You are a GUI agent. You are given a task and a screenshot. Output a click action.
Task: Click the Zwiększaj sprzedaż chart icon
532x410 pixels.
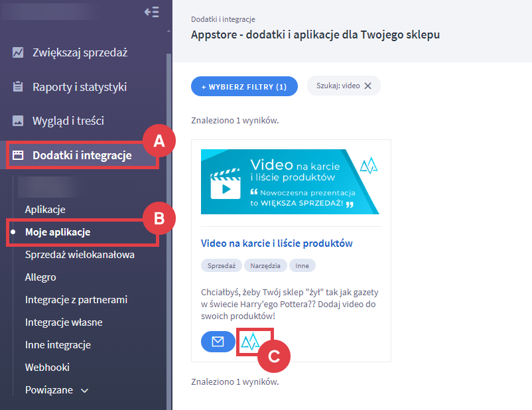point(18,52)
